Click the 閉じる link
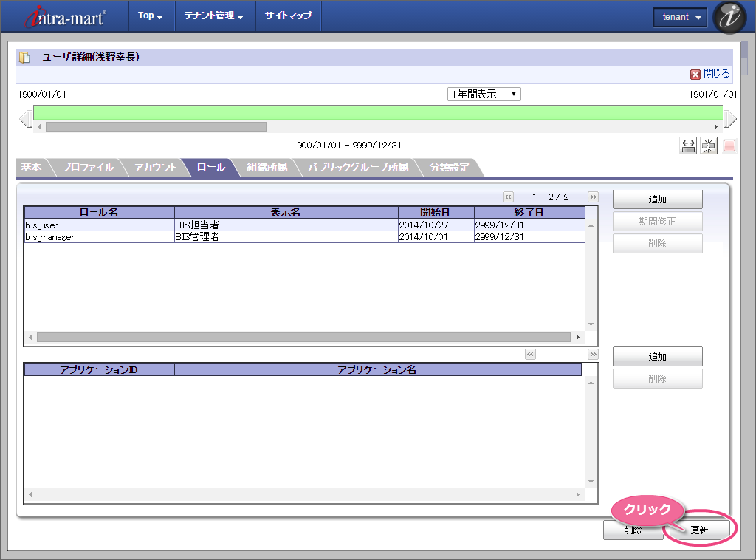 (x=716, y=74)
